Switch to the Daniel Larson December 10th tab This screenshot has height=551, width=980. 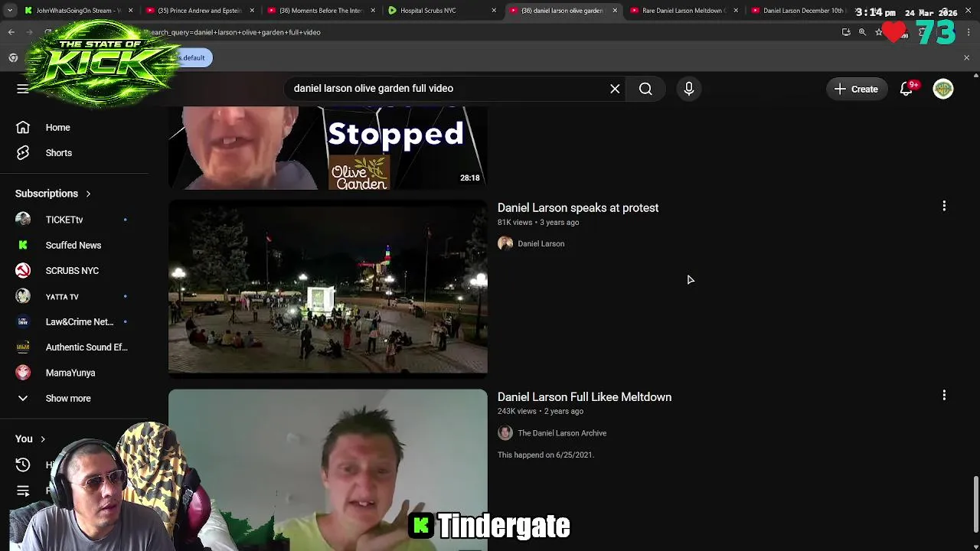(x=801, y=11)
